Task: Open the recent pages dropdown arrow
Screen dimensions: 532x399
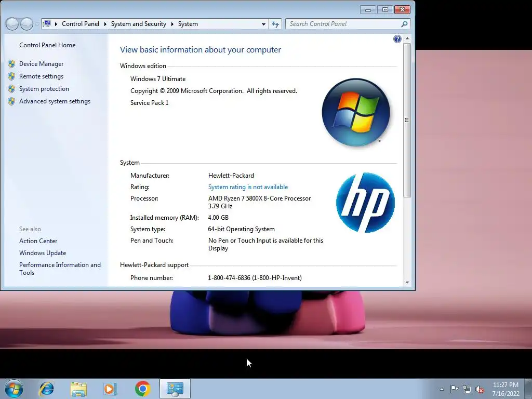Action: click(x=37, y=24)
